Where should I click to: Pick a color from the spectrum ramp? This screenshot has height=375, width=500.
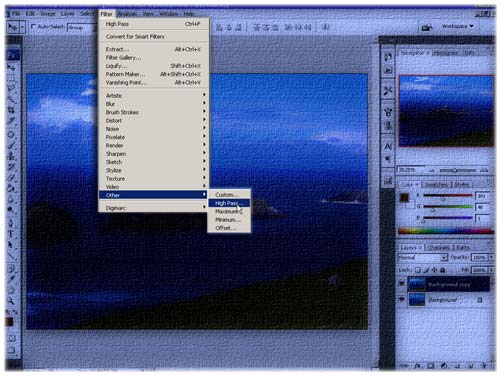[x=445, y=231]
